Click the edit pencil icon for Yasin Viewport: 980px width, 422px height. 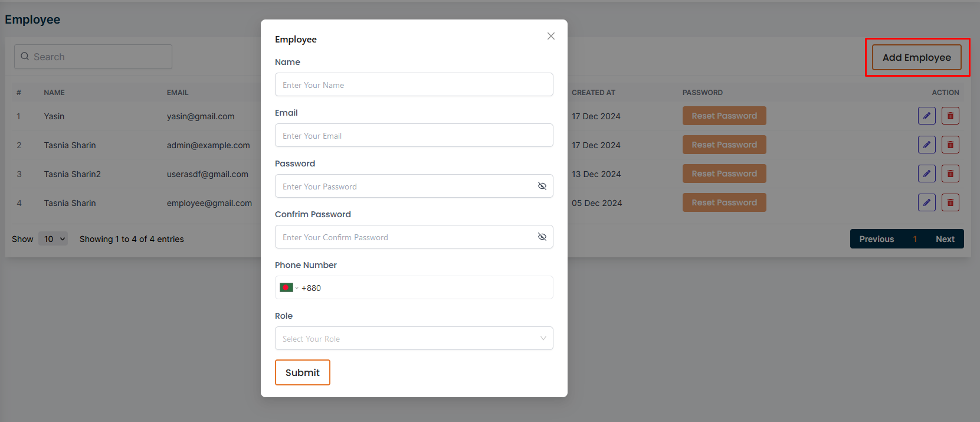click(x=926, y=116)
